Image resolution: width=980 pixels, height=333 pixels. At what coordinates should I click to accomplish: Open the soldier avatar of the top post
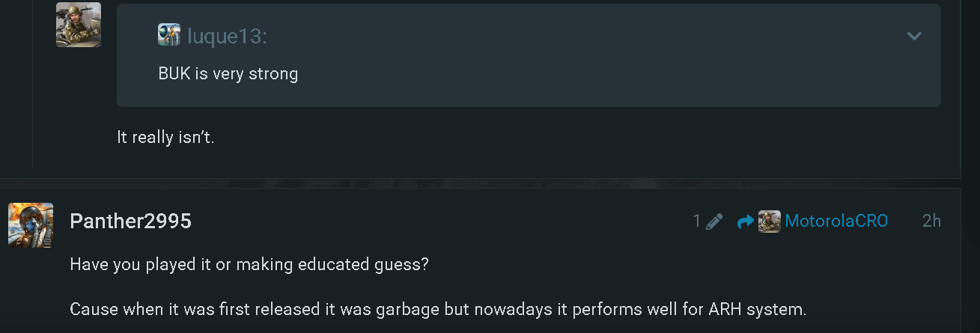coord(79,25)
